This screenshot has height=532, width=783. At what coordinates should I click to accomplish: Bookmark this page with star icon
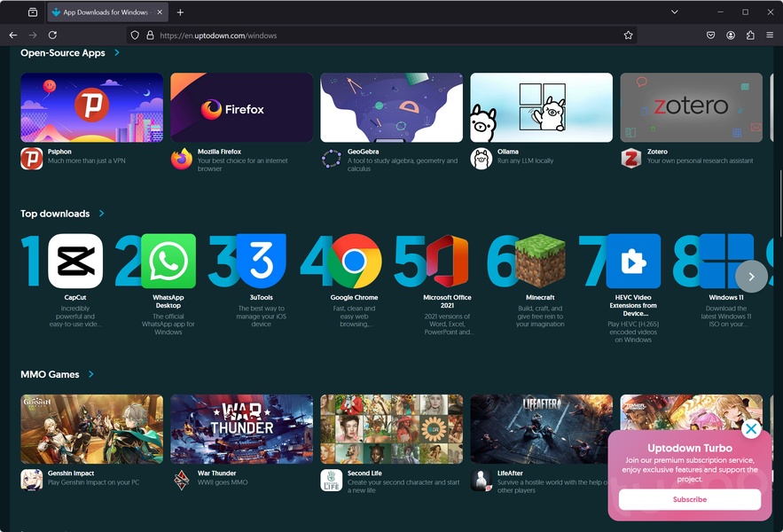click(x=629, y=35)
